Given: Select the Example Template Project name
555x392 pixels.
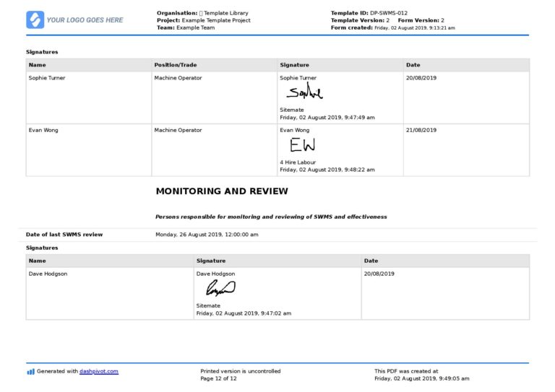Looking at the screenshot, I should [x=215, y=20].
